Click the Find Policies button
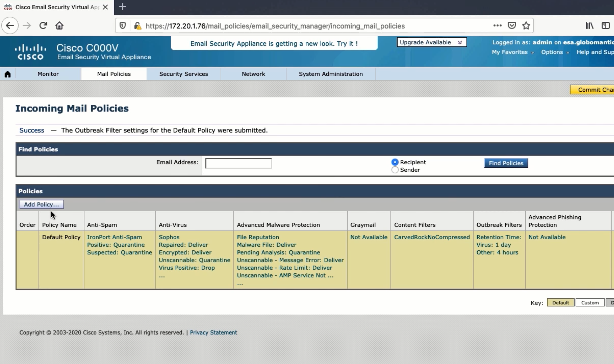The width and height of the screenshot is (614, 364). tap(506, 163)
